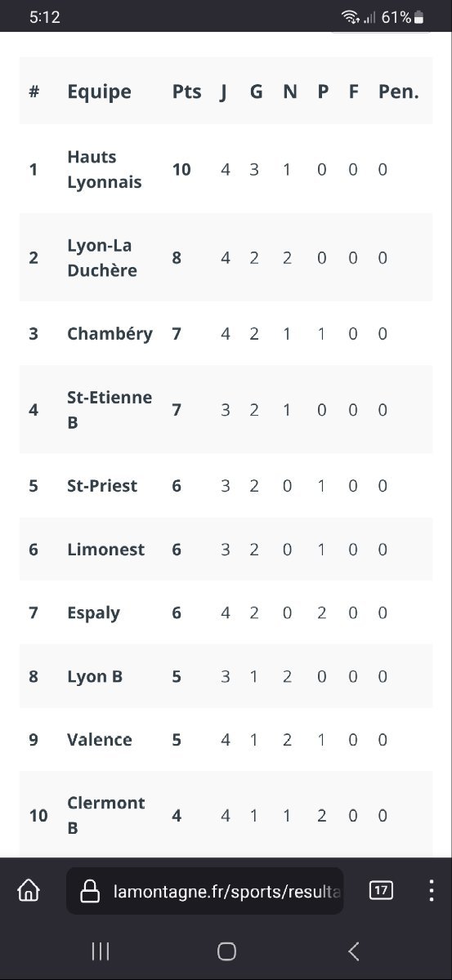Tap the Wi-Fi status icon

pyautogui.click(x=351, y=17)
